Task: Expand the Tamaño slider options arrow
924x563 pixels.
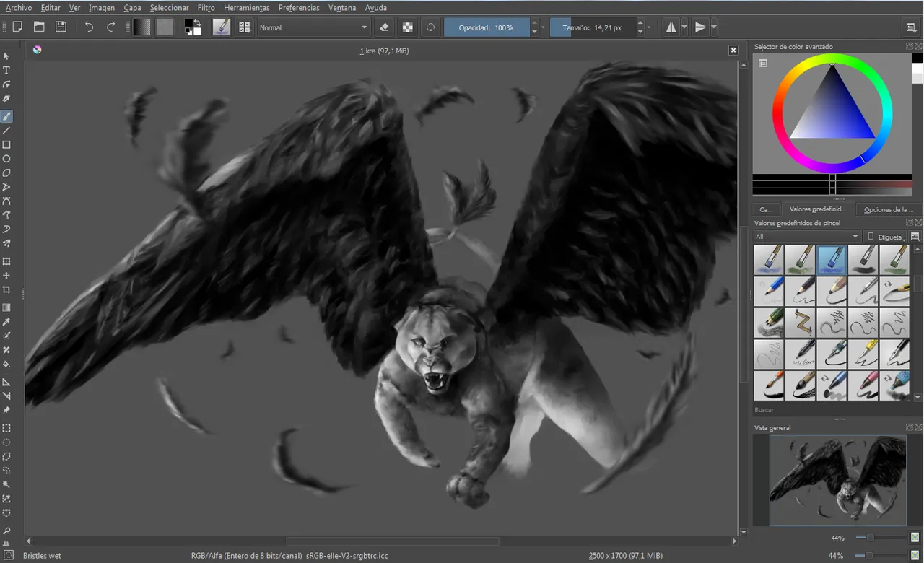Action: click(x=649, y=27)
